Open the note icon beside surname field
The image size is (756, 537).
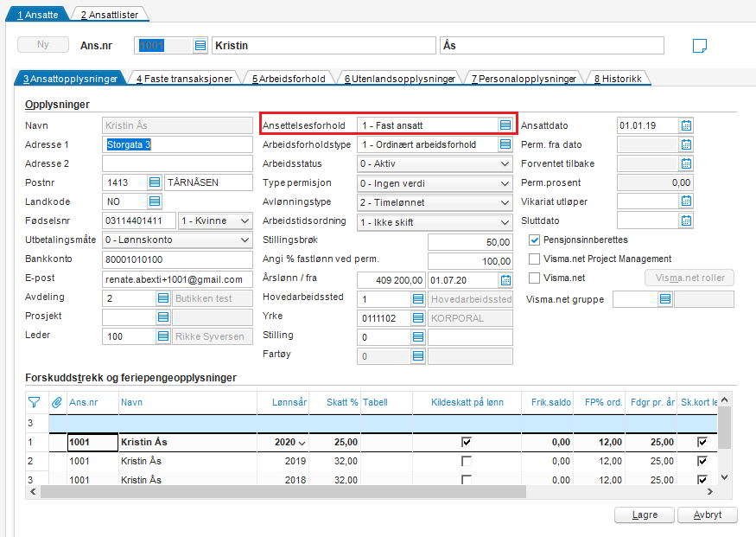pyautogui.click(x=700, y=46)
